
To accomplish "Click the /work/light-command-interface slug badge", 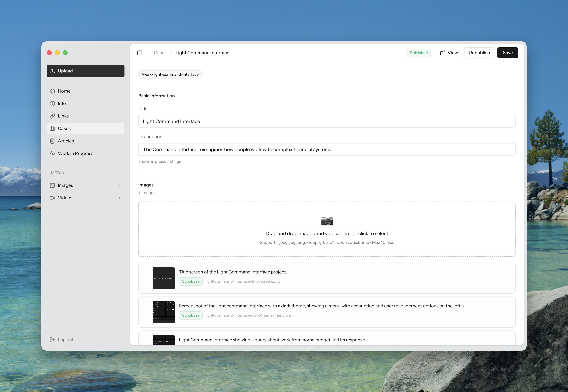I will pyautogui.click(x=170, y=74).
